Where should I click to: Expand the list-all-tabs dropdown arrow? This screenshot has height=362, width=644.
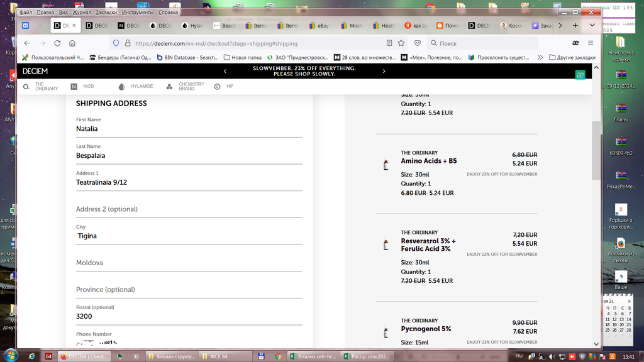592,26
